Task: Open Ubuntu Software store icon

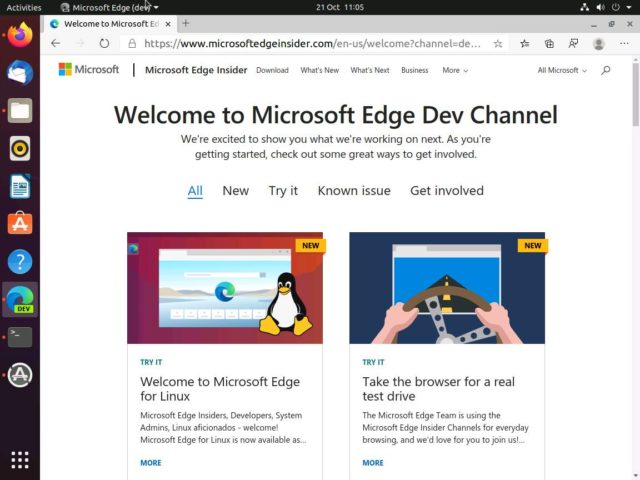Action: point(20,224)
